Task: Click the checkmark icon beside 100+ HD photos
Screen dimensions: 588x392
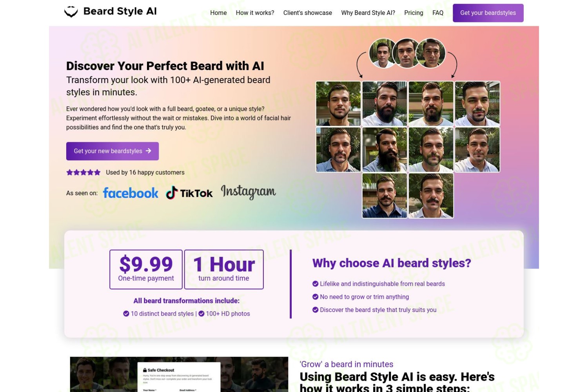Action: [201, 314]
